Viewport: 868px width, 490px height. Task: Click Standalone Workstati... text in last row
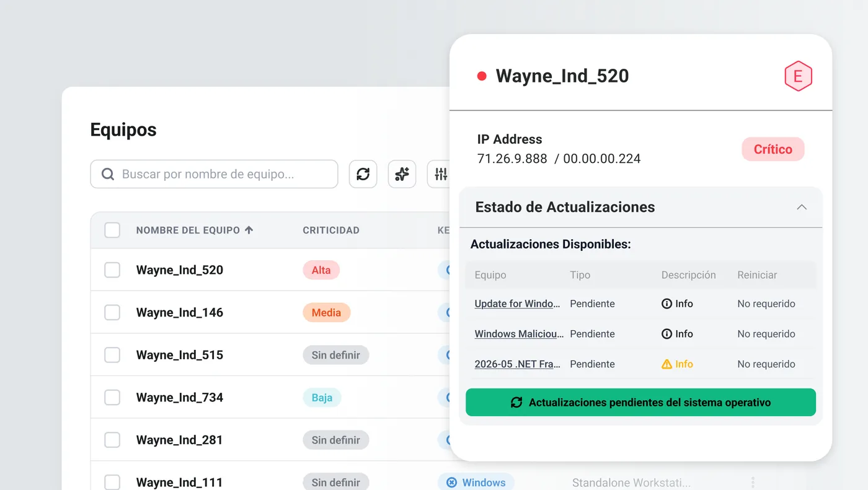pos(631,483)
